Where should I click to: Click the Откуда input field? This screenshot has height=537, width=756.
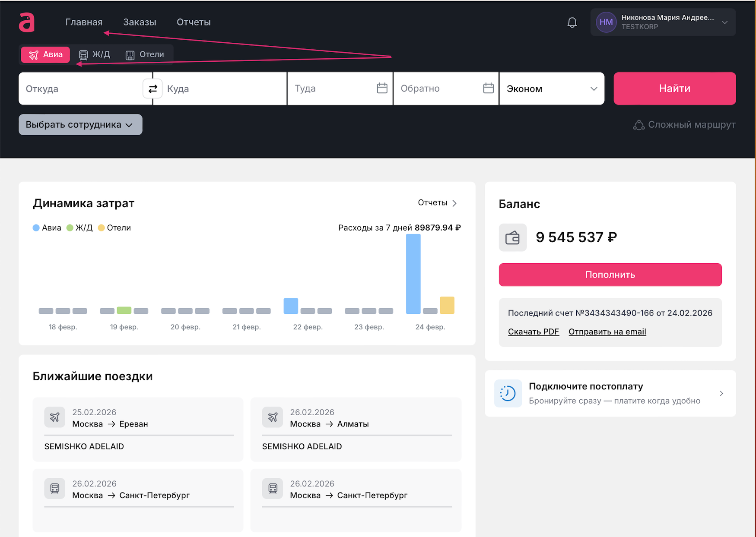(81, 89)
